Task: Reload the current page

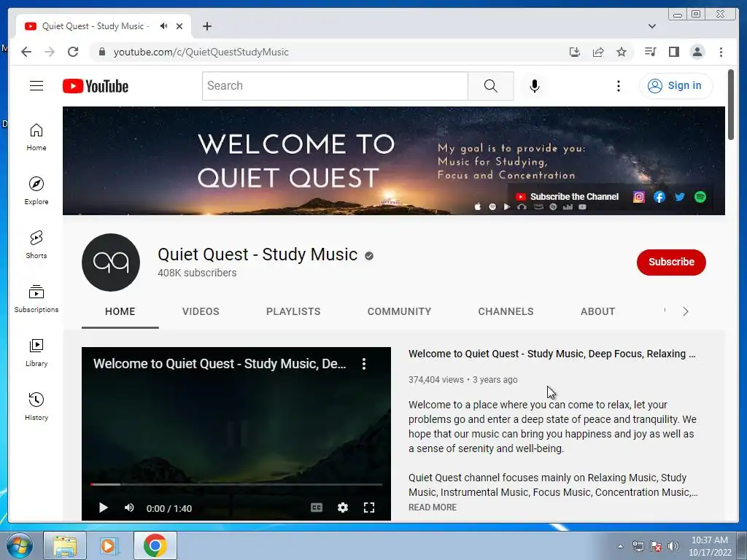Action: tap(73, 52)
